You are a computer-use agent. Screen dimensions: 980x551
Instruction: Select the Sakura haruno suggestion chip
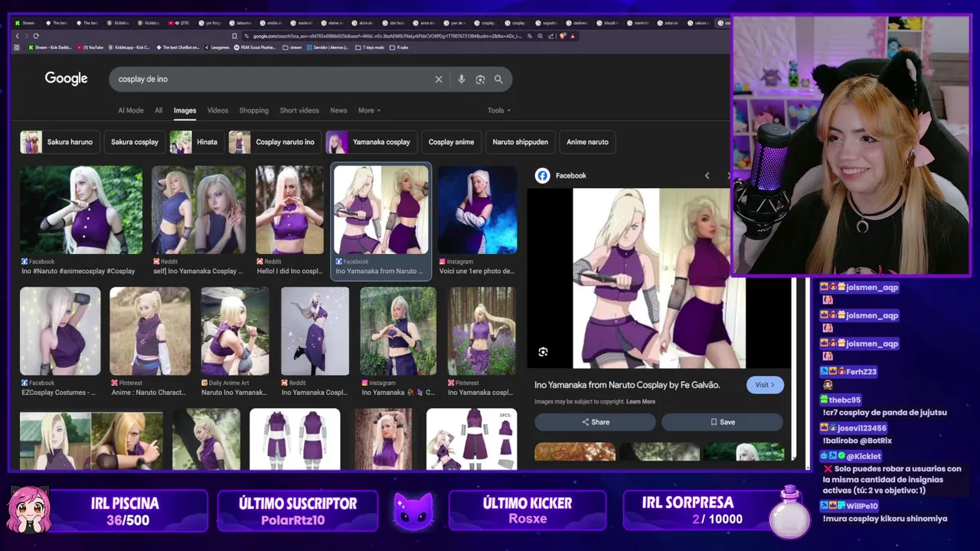(58, 142)
